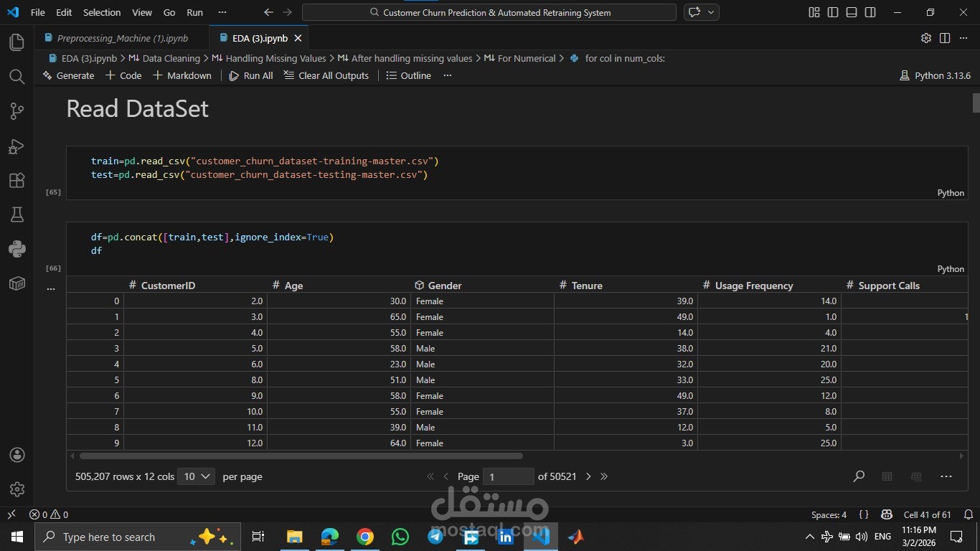Click the page number input field

coord(508,476)
